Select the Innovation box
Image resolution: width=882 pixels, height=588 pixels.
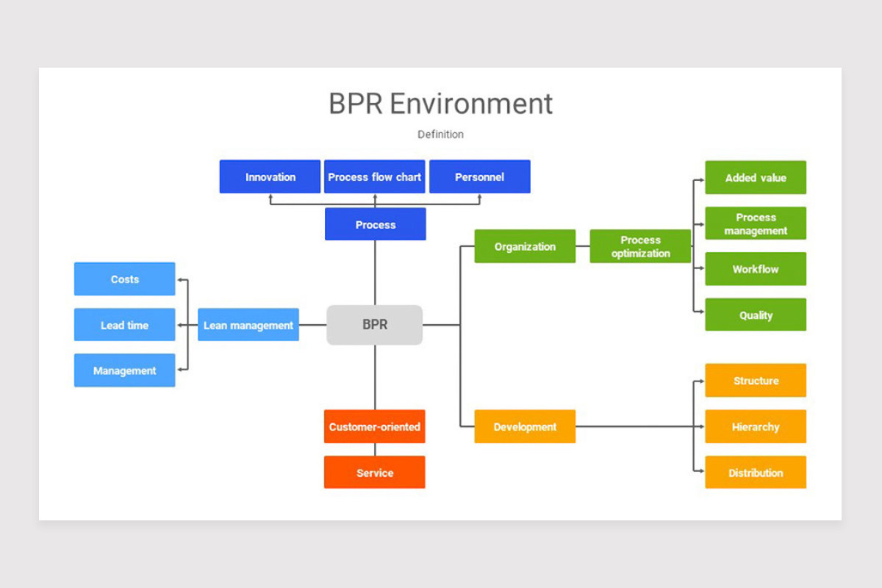(x=269, y=176)
